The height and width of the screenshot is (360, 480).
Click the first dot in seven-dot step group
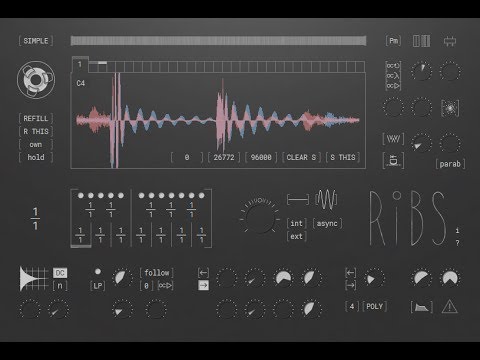[x=141, y=195]
